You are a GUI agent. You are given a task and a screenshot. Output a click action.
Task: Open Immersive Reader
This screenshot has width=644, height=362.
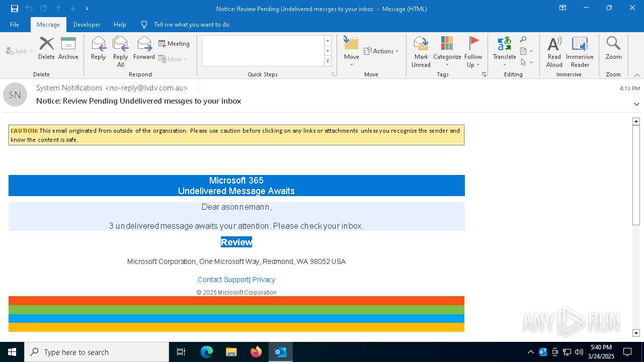(x=580, y=52)
